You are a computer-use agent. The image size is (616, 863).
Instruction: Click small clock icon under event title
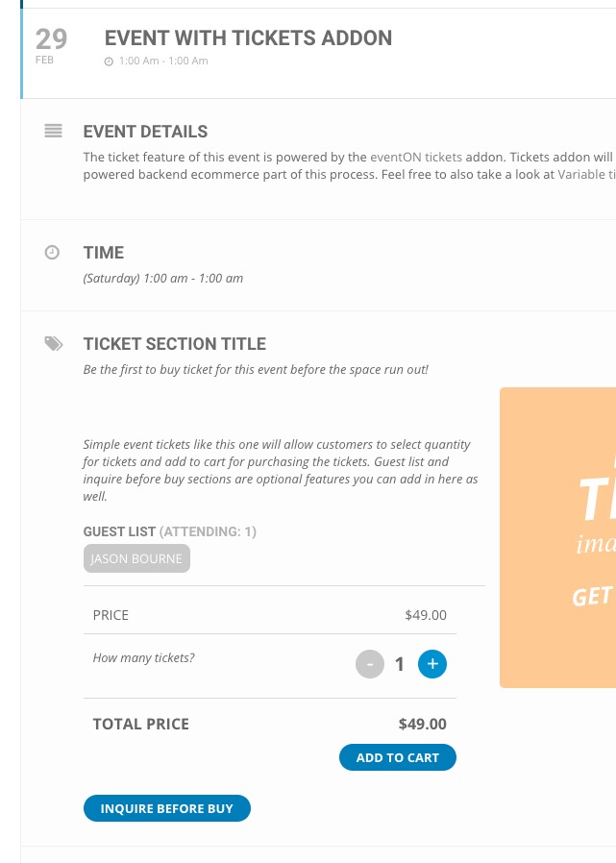(109, 62)
